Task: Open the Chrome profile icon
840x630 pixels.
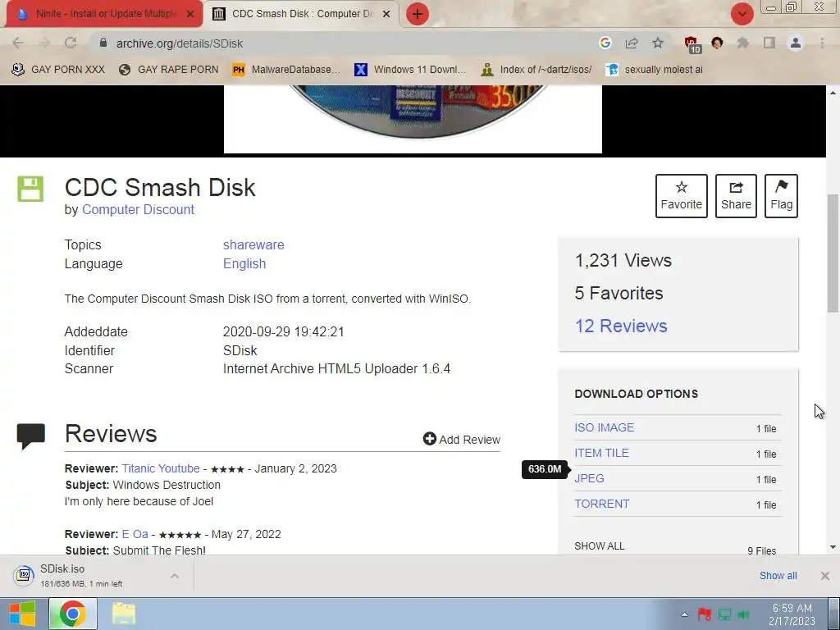Action: pos(796,43)
